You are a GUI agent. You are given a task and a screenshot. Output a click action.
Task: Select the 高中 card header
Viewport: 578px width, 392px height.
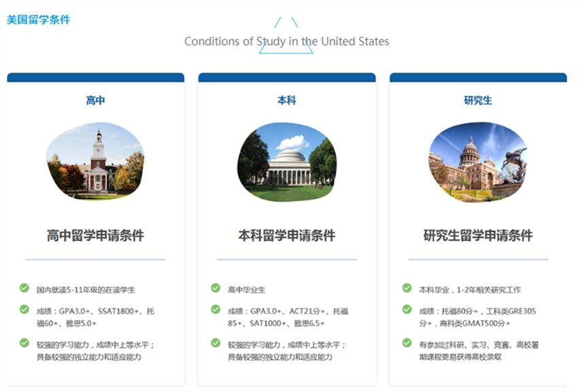coord(96,101)
